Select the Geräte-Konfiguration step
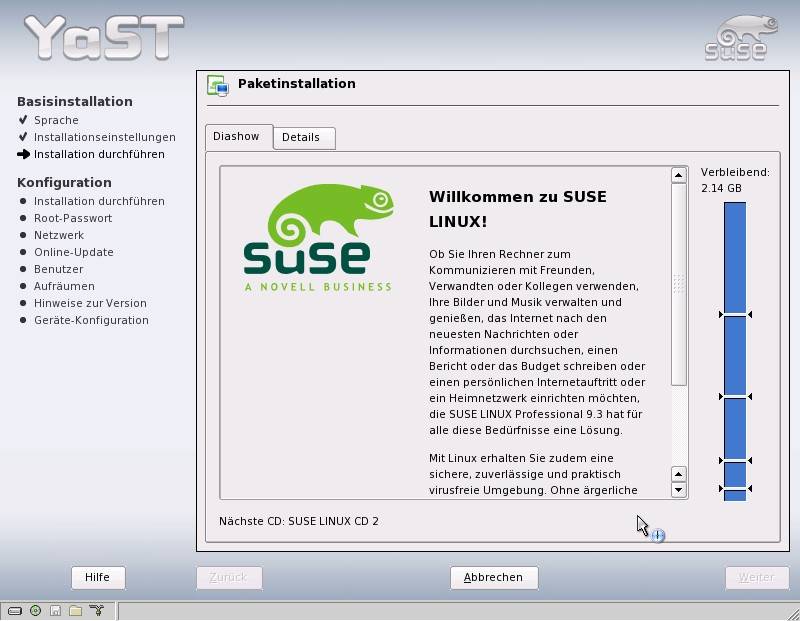 coord(91,320)
